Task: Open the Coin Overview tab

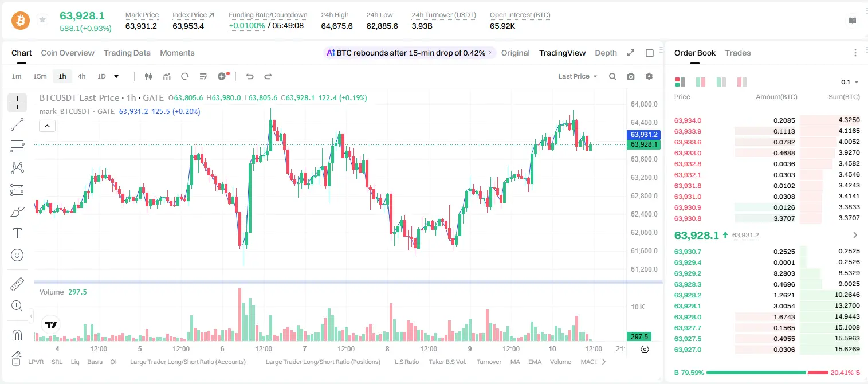Action: [68, 53]
